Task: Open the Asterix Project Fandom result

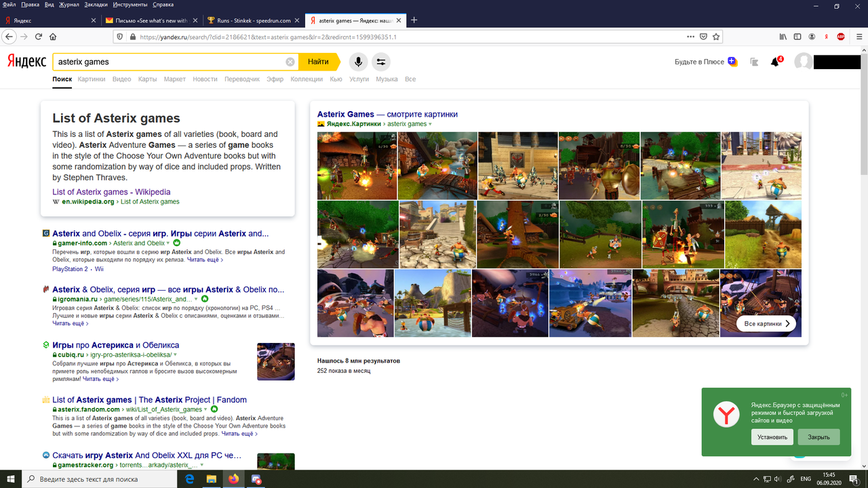Action: (x=149, y=400)
